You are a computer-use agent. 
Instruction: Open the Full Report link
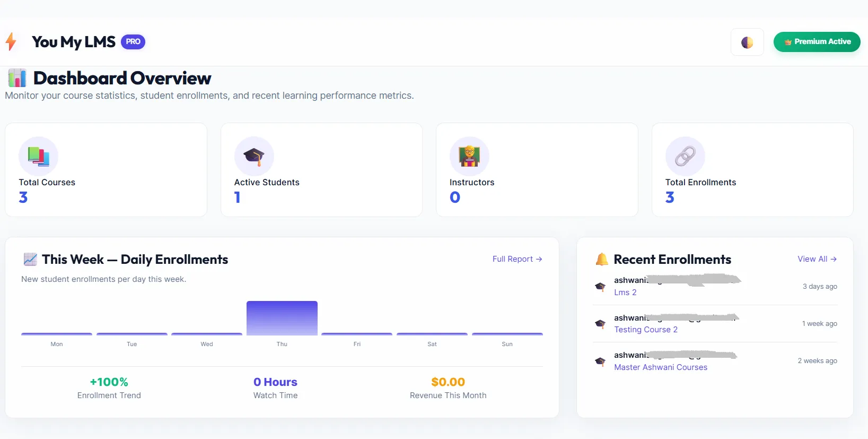tap(517, 259)
